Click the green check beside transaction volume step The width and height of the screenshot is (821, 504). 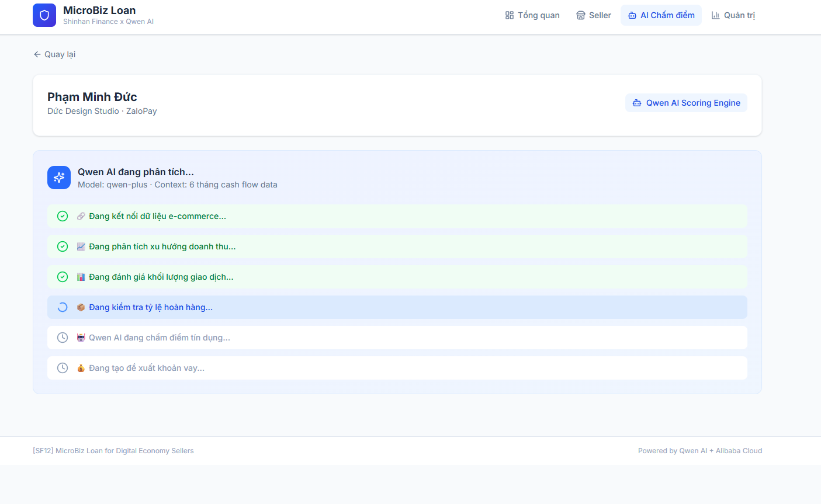click(x=63, y=277)
